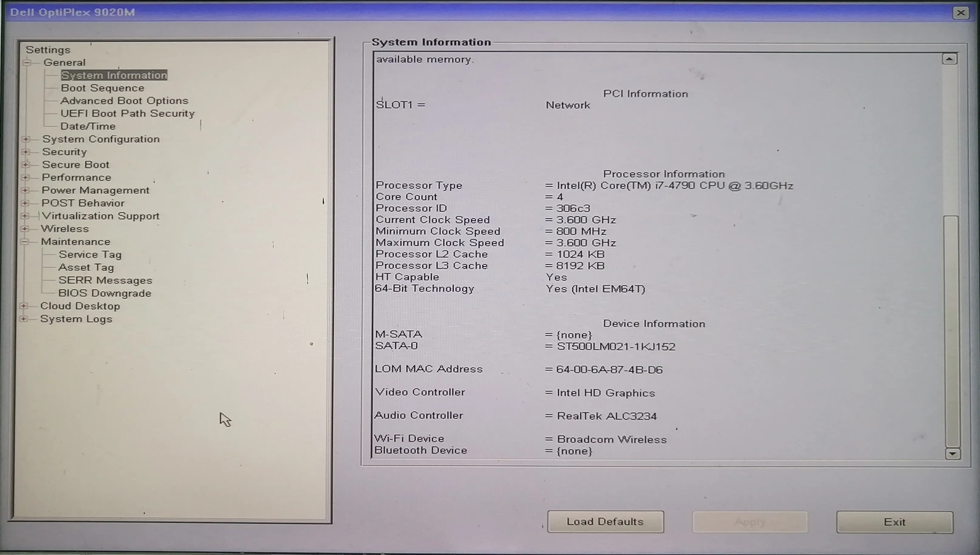The height and width of the screenshot is (555, 980).
Task: Click the Bluetooth Device label
Action: [x=420, y=450]
